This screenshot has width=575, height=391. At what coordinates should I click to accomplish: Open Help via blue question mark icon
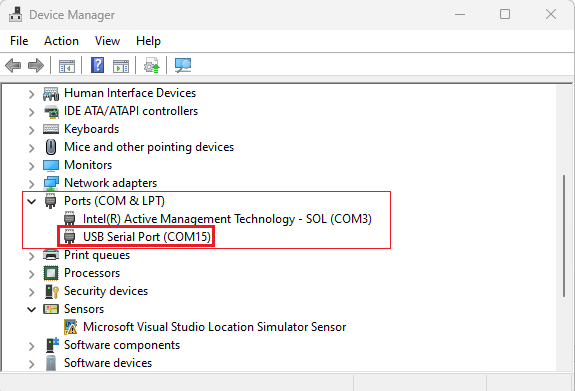point(97,66)
